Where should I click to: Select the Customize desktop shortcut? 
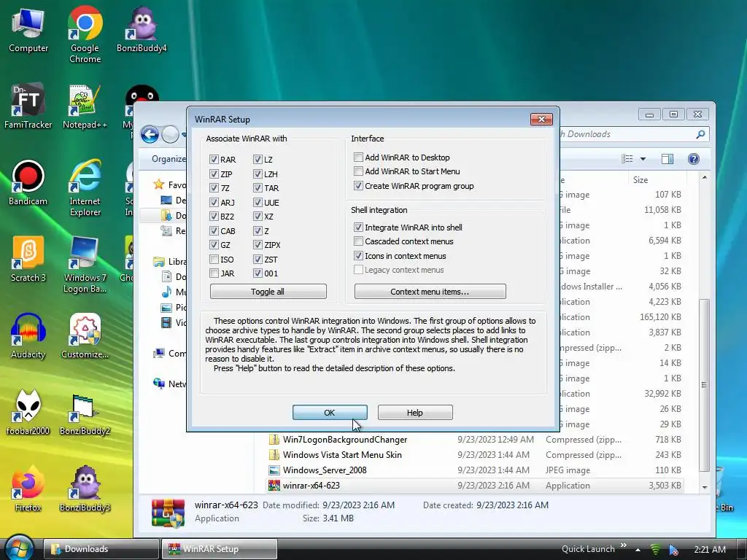[85, 336]
